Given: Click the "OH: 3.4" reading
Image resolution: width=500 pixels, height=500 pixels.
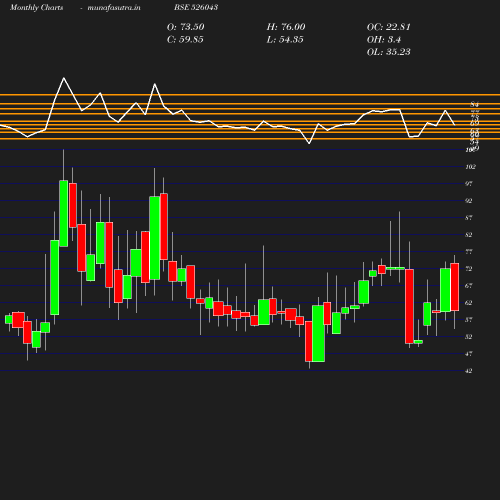Looking at the screenshot, I should click(x=384, y=39).
